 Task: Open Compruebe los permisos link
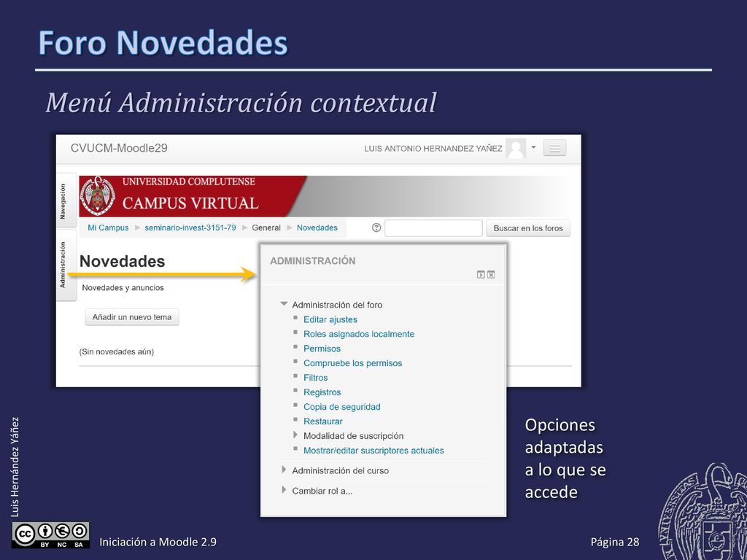tap(352, 363)
